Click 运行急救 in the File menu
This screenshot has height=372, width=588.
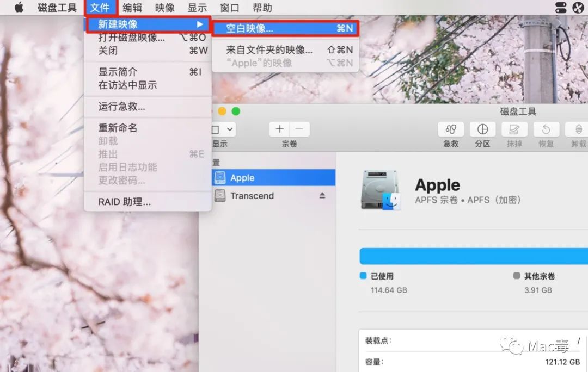click(121, 107)
